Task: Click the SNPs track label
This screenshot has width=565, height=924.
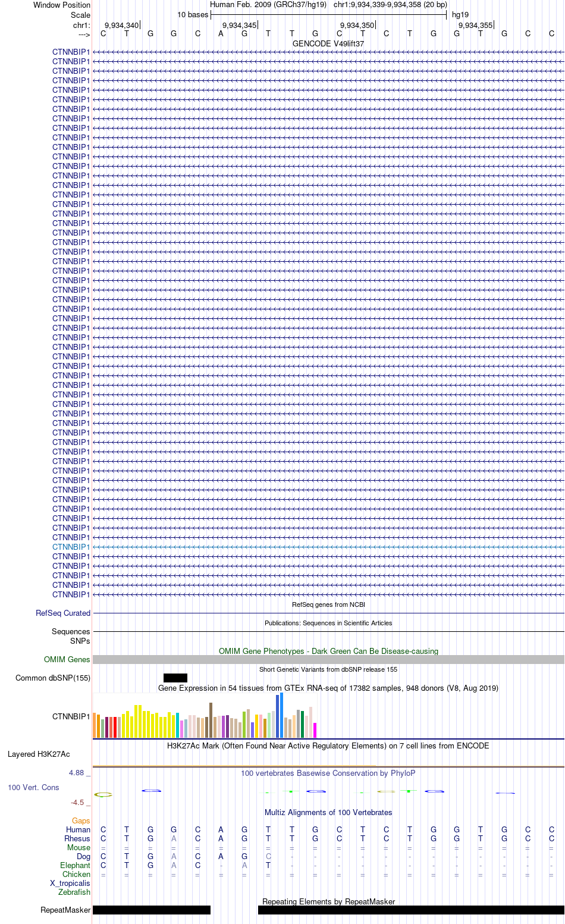Action: pos(80,641)
